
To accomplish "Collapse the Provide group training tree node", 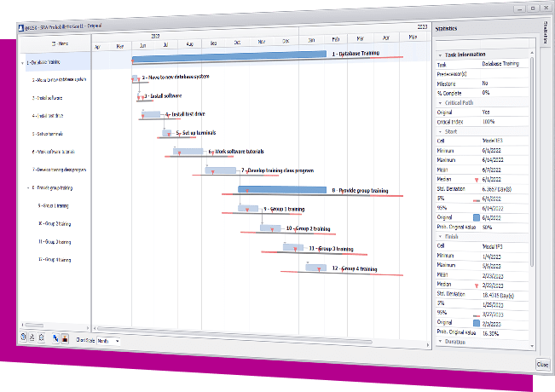I will [23, 187].
